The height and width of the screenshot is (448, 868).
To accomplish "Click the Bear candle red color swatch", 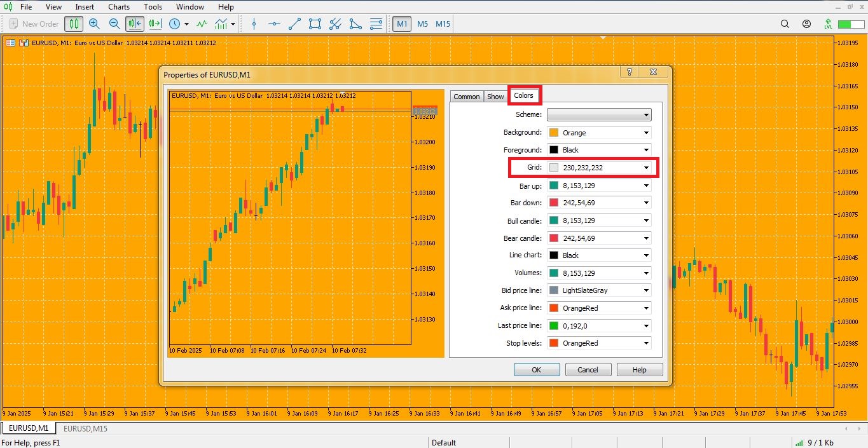I will click(x=554, y=238).
